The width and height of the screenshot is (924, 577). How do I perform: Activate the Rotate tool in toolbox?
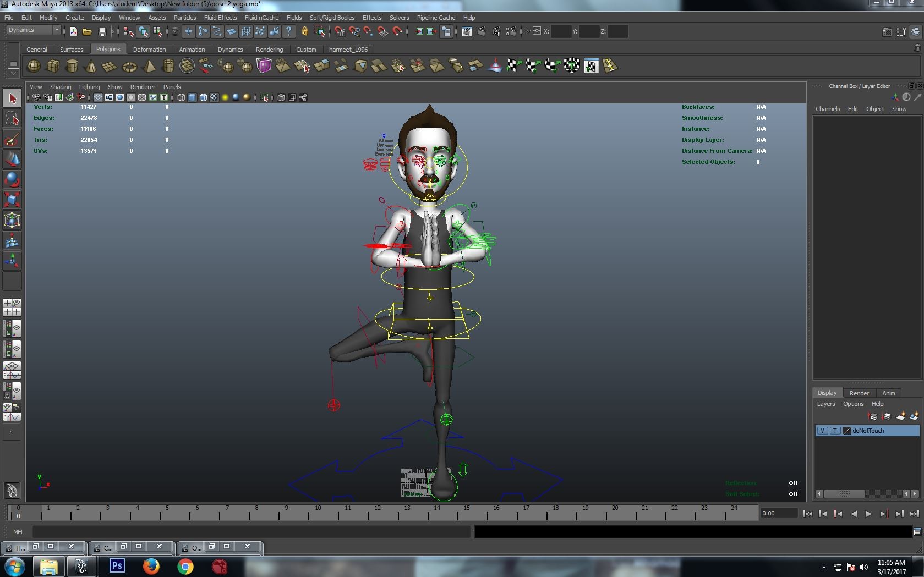pyautogui.click(x=12, y=179)
